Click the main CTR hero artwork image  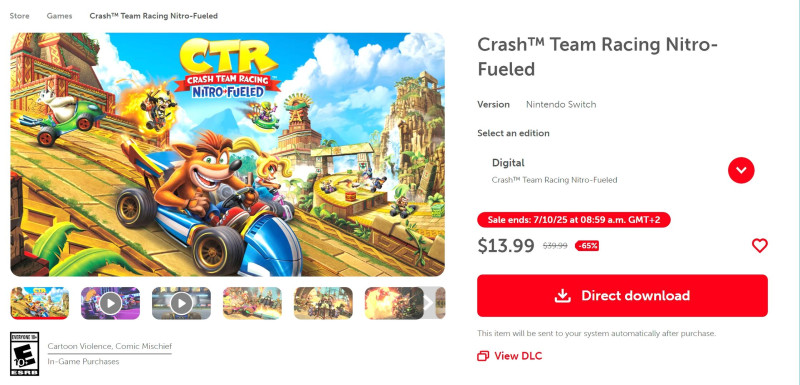(x=228, y=155)
